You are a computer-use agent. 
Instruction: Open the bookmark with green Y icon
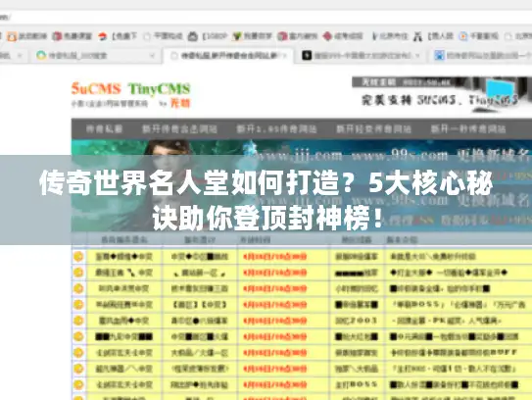point(253,36)
